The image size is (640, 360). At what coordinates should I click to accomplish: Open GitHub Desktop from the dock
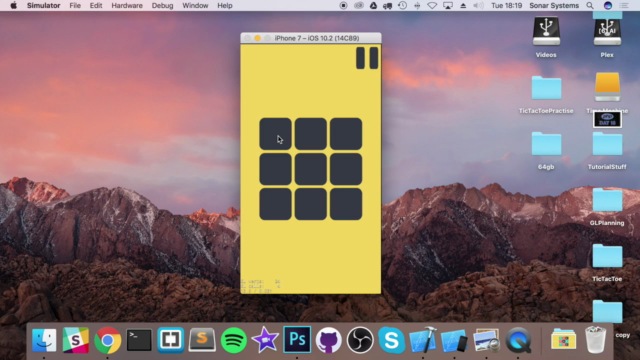click(x=328, y=340)
